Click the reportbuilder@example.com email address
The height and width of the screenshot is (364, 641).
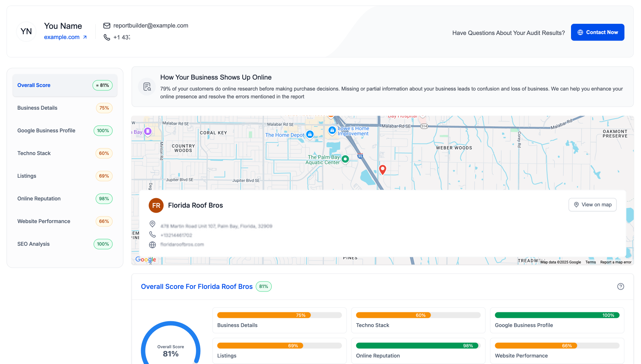[151, 26]
